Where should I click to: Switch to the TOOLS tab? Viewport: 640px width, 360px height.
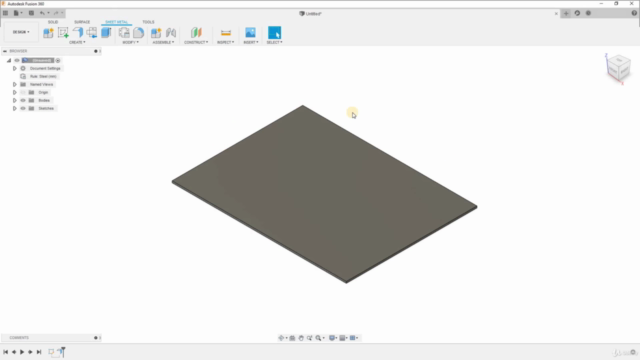coord(148,22)
